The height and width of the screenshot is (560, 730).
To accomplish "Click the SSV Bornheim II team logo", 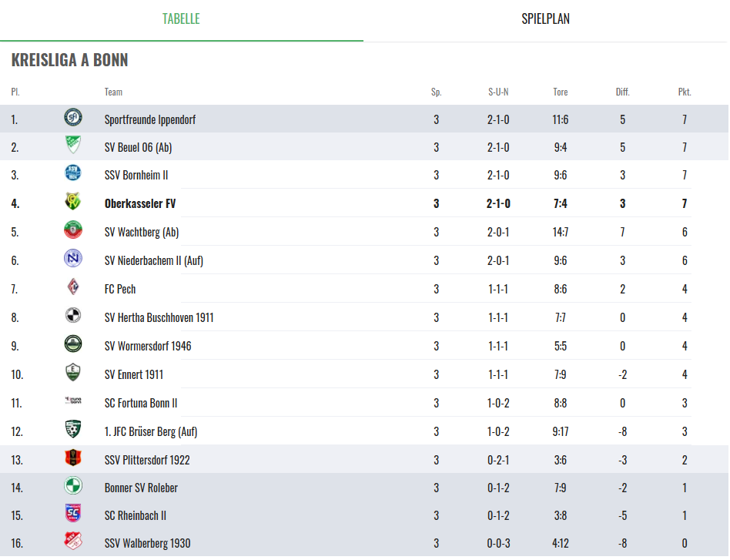I will pos(73,175).
